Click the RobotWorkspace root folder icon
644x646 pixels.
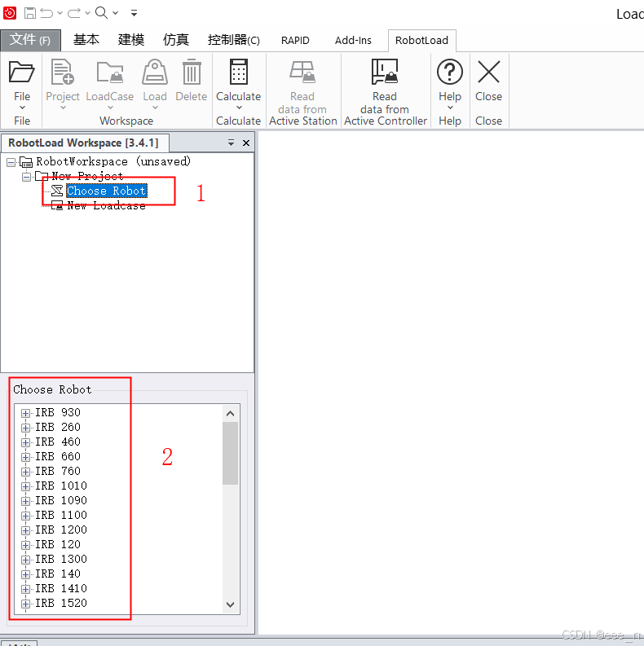point(26,162)
